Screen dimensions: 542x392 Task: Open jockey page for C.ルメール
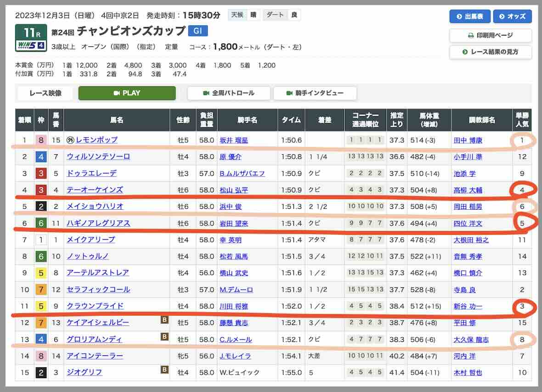(236, 340)
